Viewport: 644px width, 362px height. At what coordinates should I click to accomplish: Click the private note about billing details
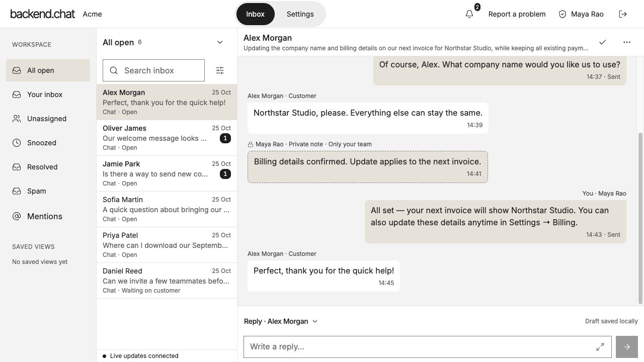tap(368, 167)
